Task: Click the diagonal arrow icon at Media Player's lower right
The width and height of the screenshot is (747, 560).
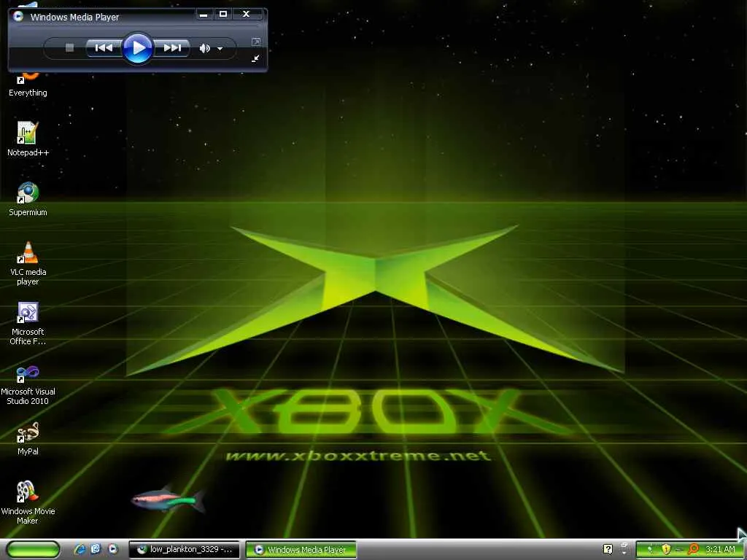Action: [x=256, y=58]
